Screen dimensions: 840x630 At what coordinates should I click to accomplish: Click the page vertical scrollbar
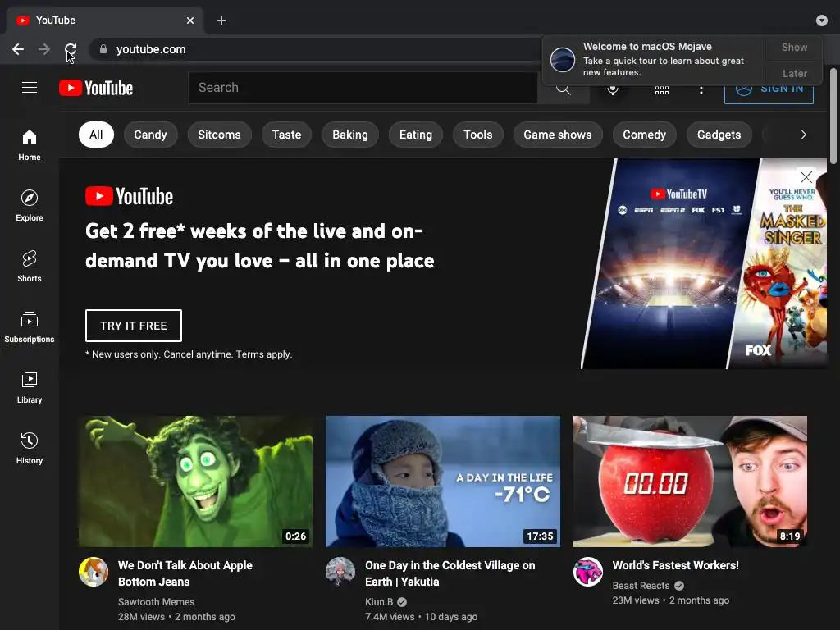point(833,116)
